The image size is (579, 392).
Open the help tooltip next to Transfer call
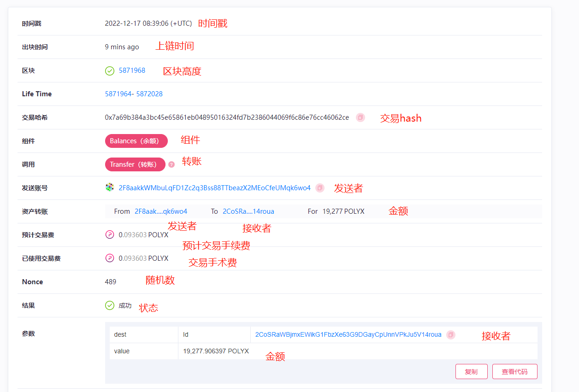(x=171, y=164)
